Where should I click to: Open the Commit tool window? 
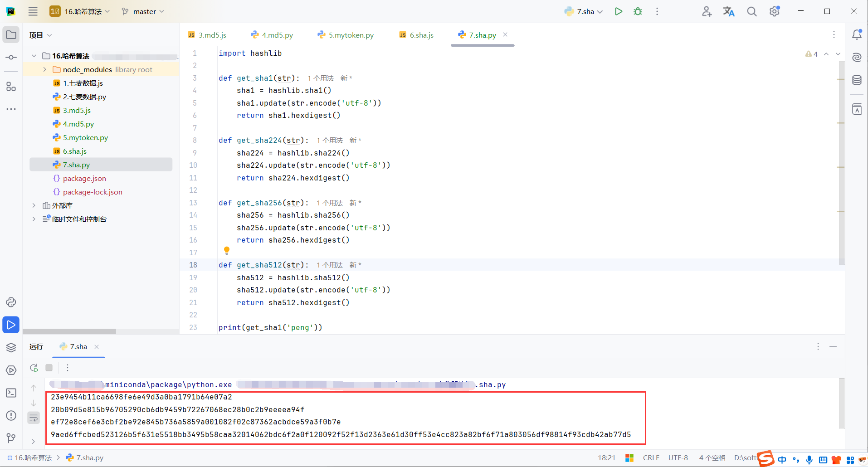11,58
